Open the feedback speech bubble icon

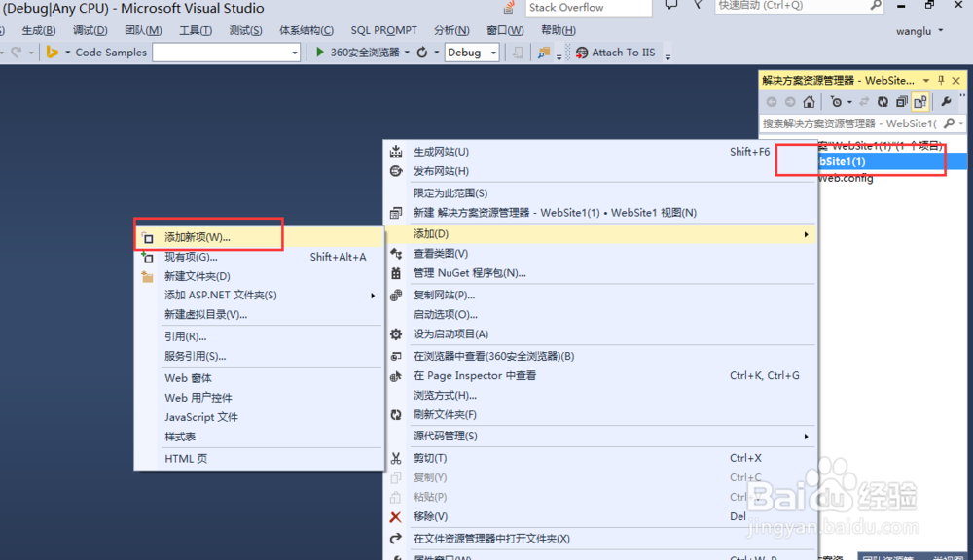[x=670, y=6]
